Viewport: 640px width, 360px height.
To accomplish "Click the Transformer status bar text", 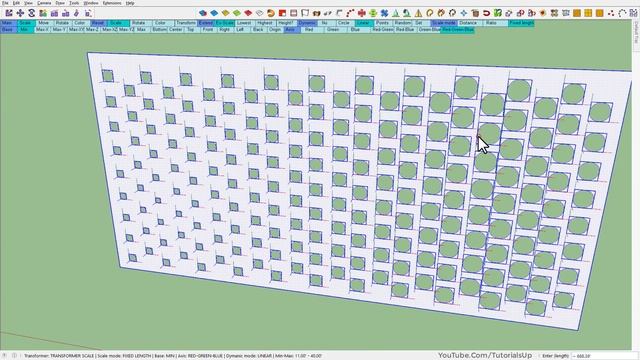I will pos(173,356).
